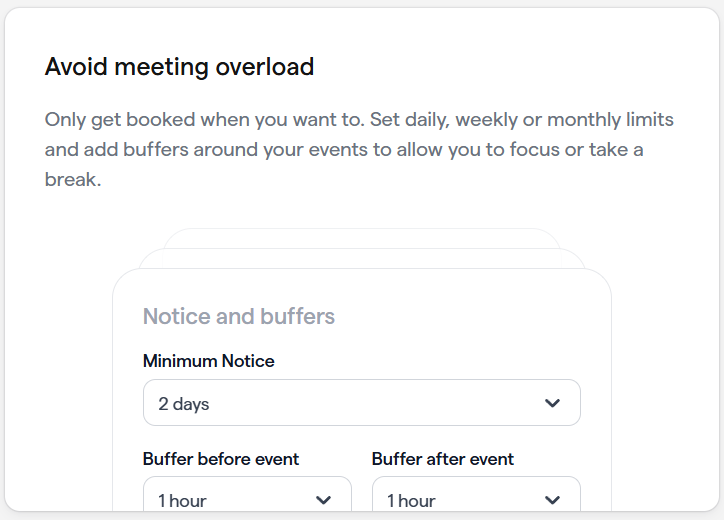The image size is (724, 520).
Task: Click the Minimum Notice field label
Action: [209, 361]
